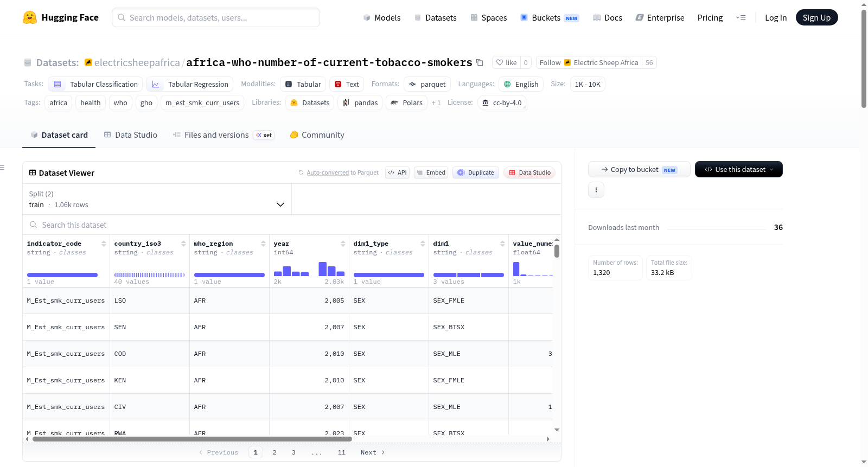868x467 pixels.
Task: Go to page 11 of the table
Action: point(342,452)
